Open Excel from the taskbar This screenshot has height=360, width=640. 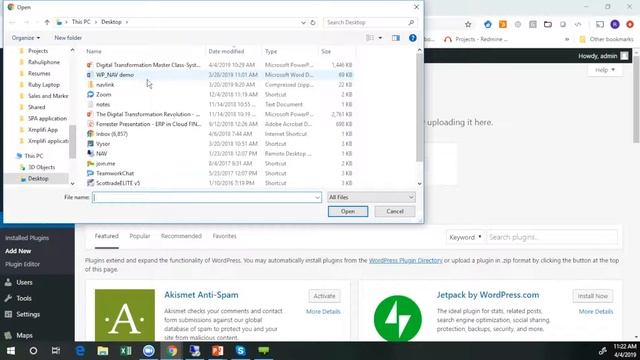click(126, 351)
